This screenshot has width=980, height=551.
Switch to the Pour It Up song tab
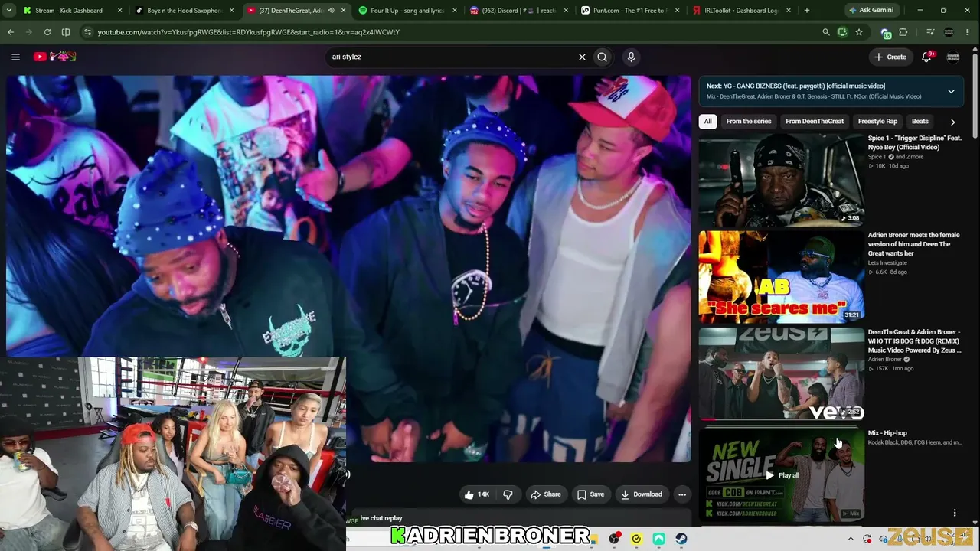point(407,11)
